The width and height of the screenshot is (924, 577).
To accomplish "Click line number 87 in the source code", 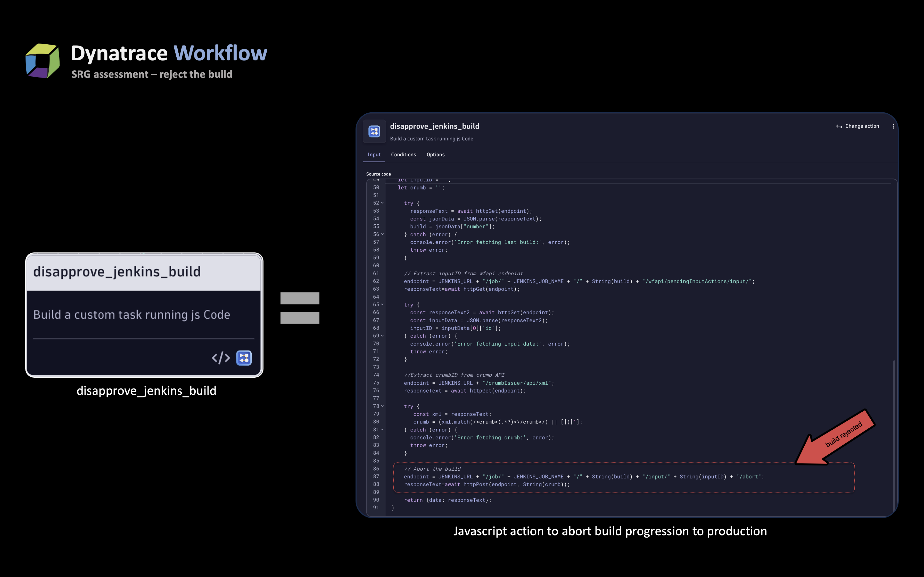I will 376,476.
